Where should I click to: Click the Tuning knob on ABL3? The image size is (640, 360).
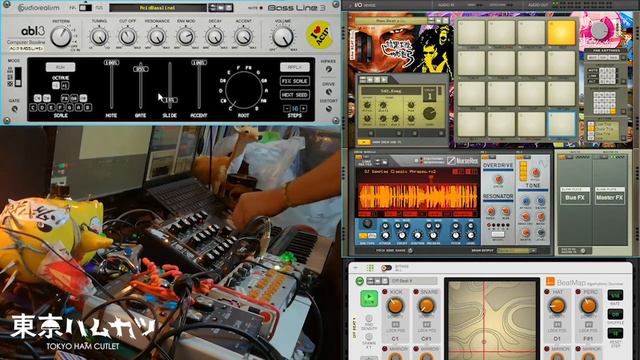[99, 37]
